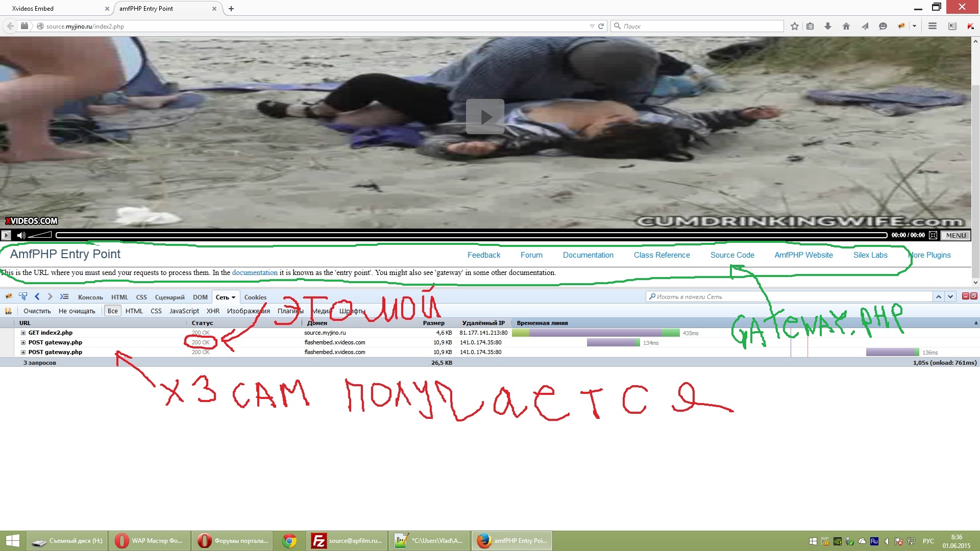Open the Firefox hamburger menu icon

point(932,26)
